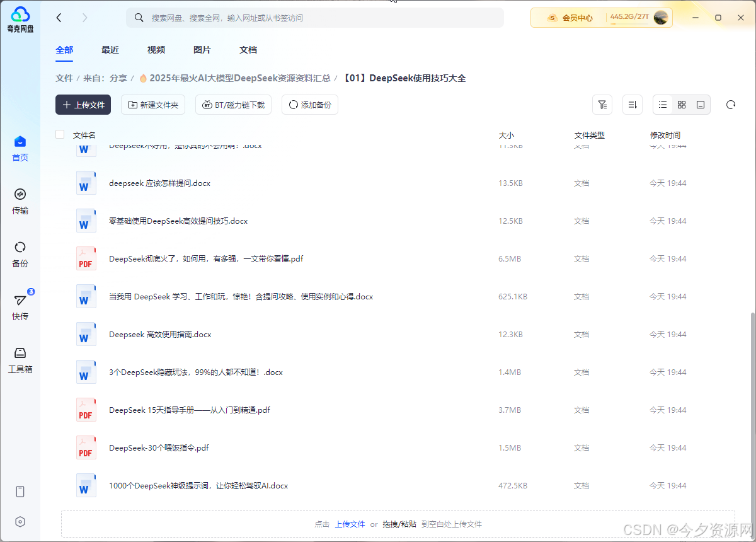Click the Word icon of deepseek 应该怎样提问.docx

pos(86,183)
